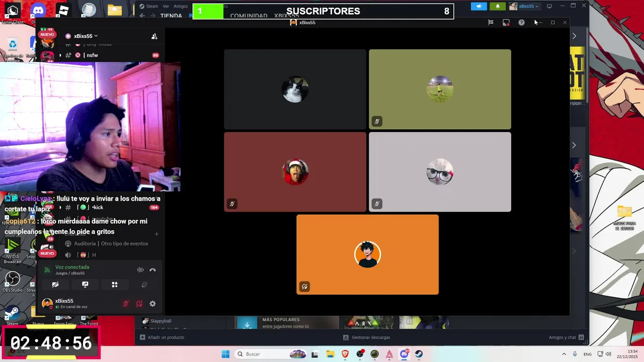
Task: Open Gestionar descargas in Steam
Action: [x=366, y=337]
